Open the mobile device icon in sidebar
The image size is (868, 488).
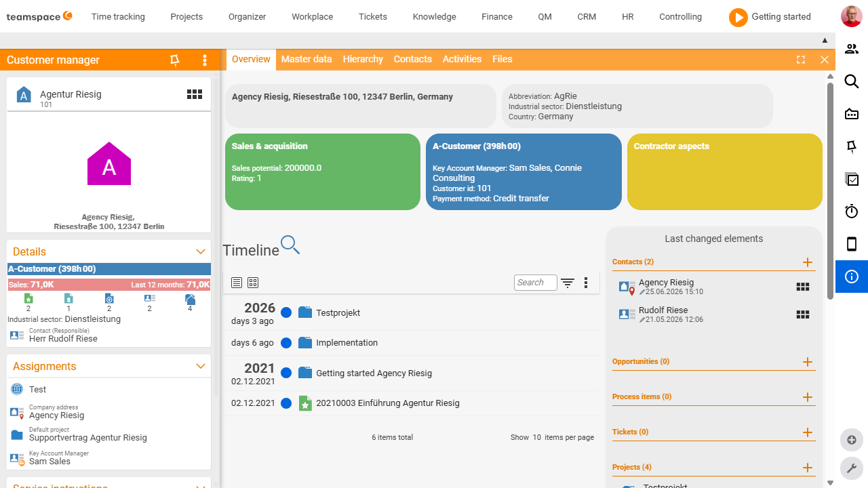click(x=852, y=244)
